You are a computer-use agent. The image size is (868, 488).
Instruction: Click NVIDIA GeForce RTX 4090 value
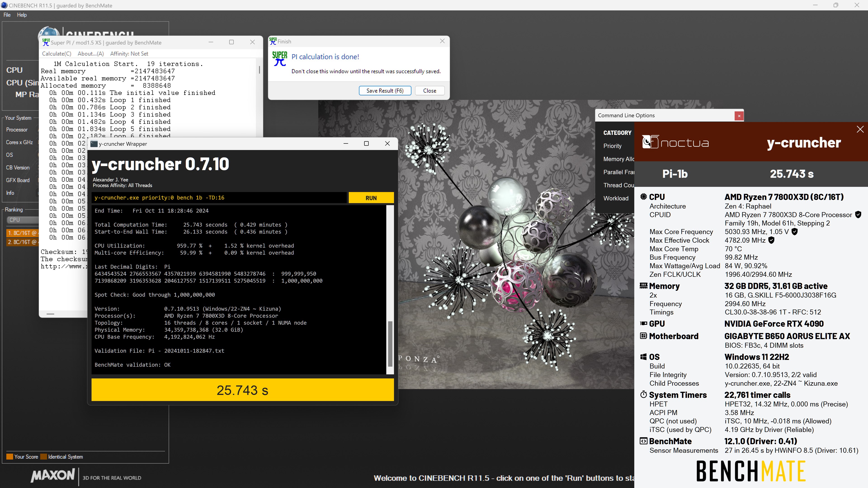[x=774, y=324]
